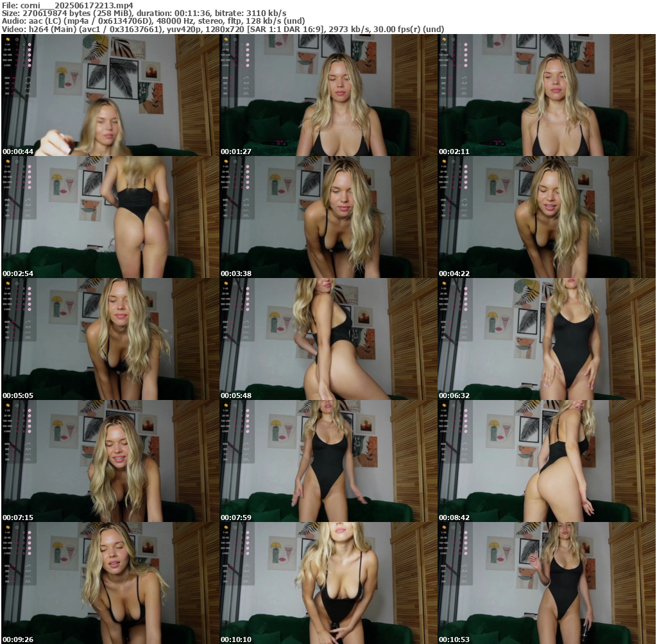657x644 pixels.
Task: Select the last frame at 00:10:53
Action: pyautogui.click(x=546, y=583)
